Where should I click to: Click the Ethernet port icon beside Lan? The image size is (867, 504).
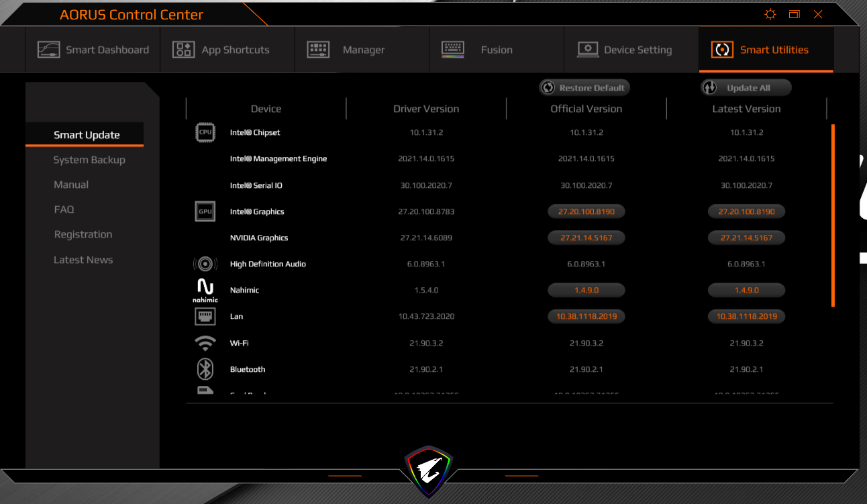(x=205, y=316)
